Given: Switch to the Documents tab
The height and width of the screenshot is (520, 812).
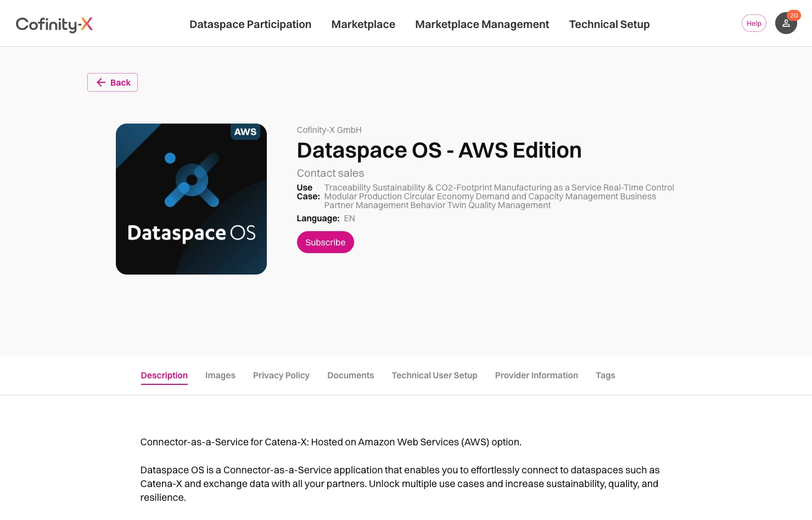Looking at the screenshot, I should point(351,376).
